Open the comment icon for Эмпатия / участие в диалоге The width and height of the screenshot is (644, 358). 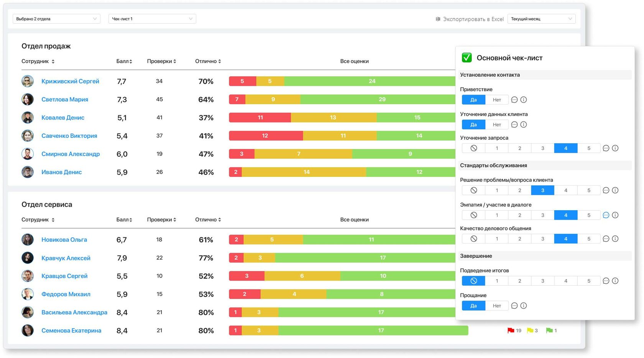point(606,215)
